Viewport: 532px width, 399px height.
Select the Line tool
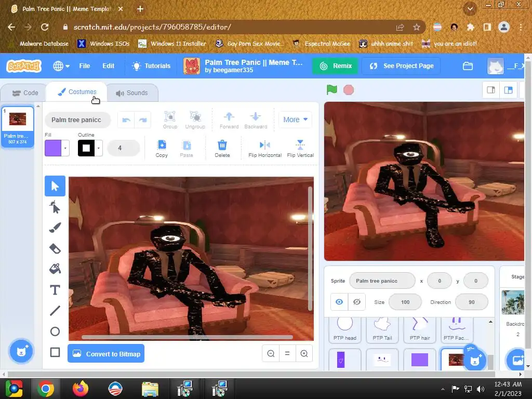tap(55, 311)
